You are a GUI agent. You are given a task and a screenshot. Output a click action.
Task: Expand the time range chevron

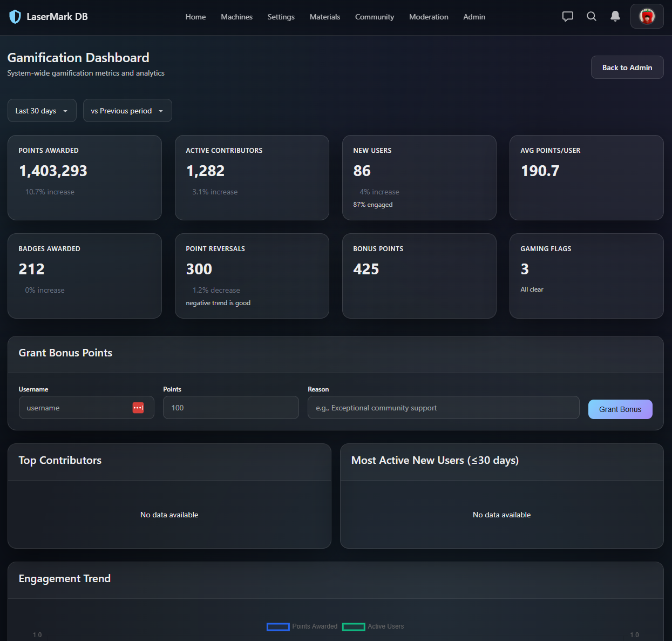(65, 111)
